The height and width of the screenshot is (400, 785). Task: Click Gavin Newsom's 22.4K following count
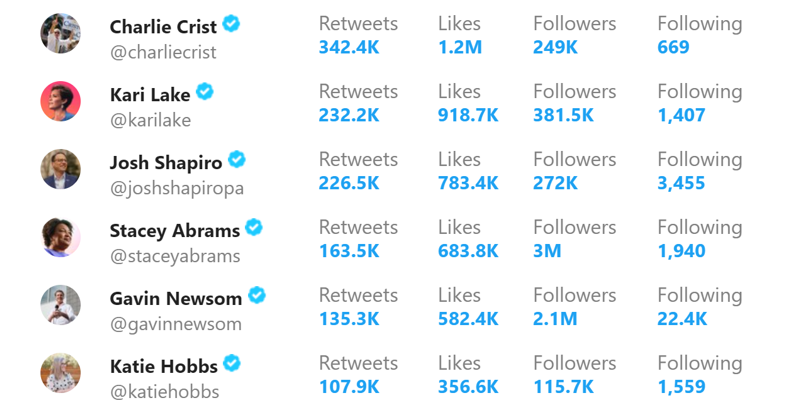tap(682, 319)
